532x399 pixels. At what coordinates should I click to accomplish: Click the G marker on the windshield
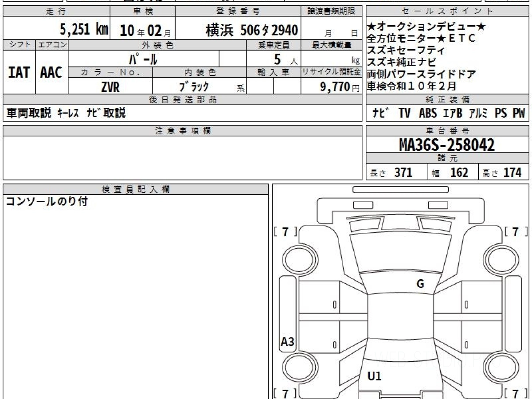pos(420,284)
